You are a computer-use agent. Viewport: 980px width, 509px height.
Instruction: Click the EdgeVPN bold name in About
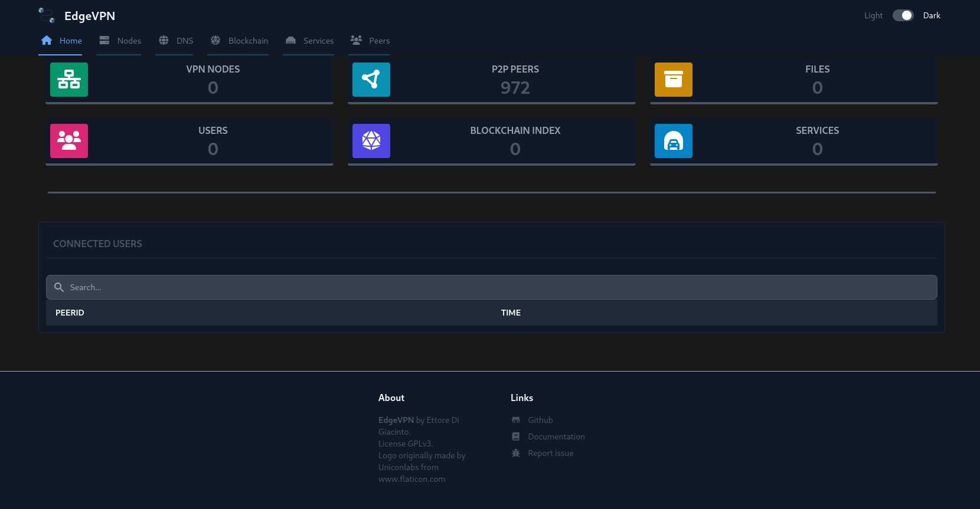click(x=396, y=420)
